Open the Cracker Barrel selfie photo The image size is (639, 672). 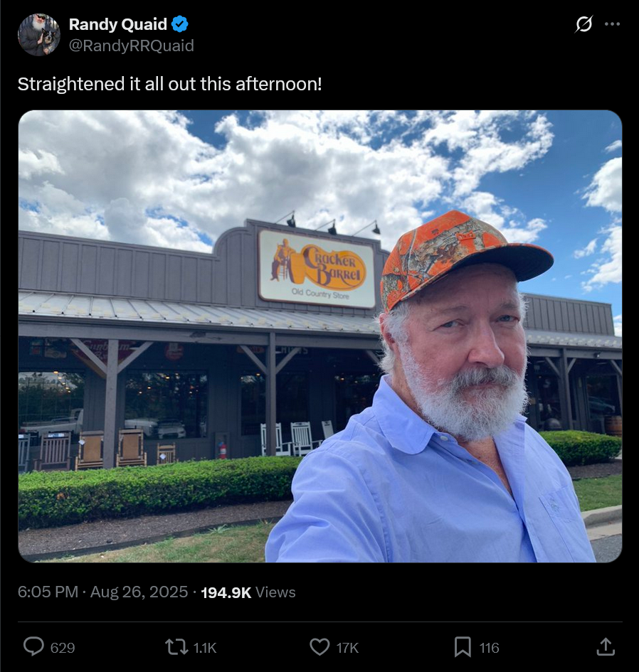click(320, 336)
